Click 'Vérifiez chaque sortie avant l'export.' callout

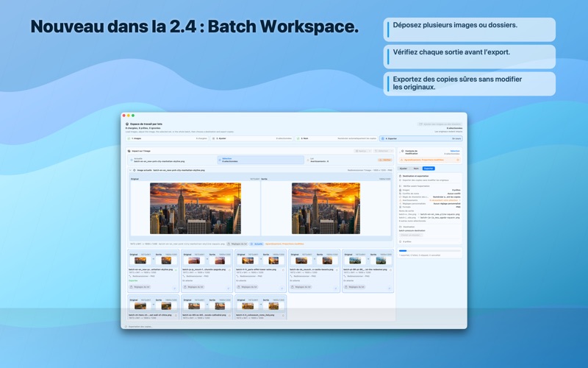(x=470, y=57)
